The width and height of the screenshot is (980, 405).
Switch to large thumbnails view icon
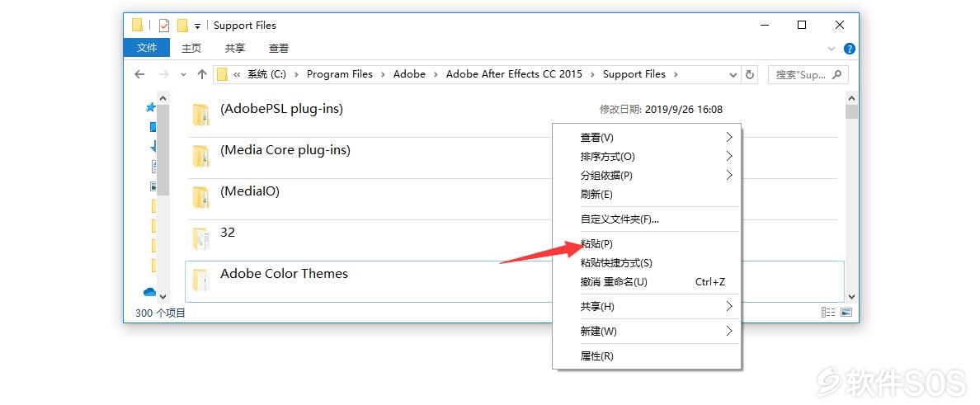click(x=846, y=312)
